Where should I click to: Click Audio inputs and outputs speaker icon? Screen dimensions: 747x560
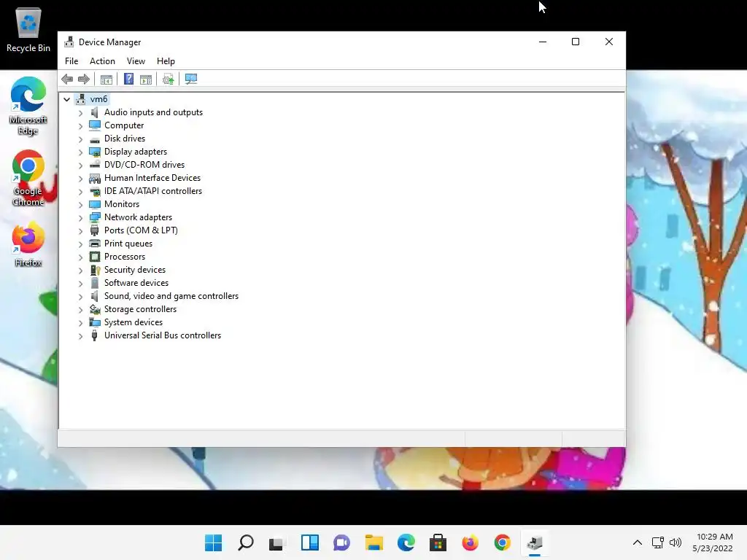[x=95, y=112]
